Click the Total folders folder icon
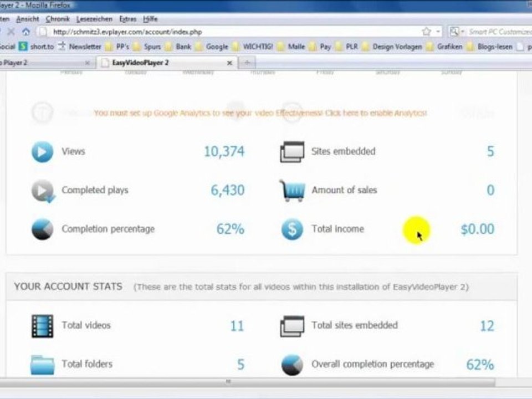The image size is (532, 399). click(x=43, y=365)
